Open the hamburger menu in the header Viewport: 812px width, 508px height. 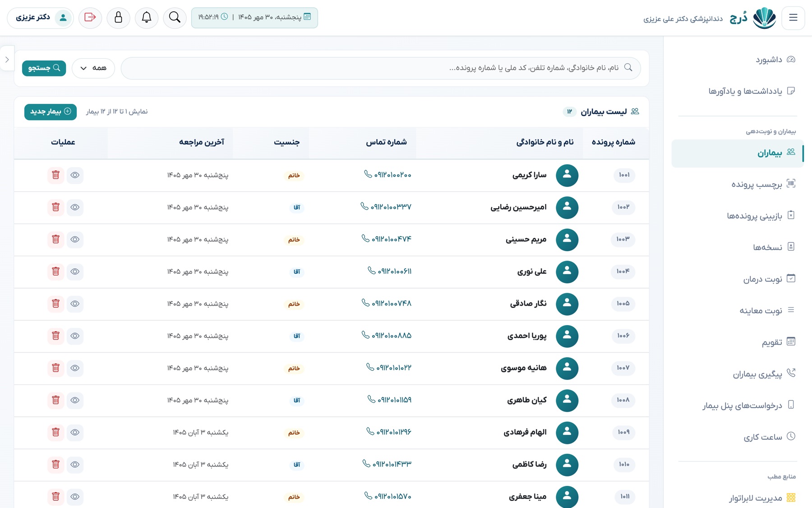click(x=793, y=18)
